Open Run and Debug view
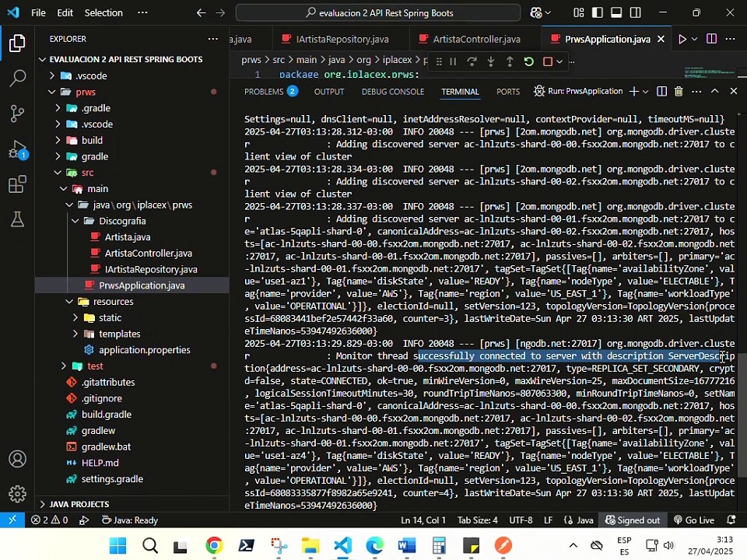The height and width of the screenshot is (560, 747). 17,149
